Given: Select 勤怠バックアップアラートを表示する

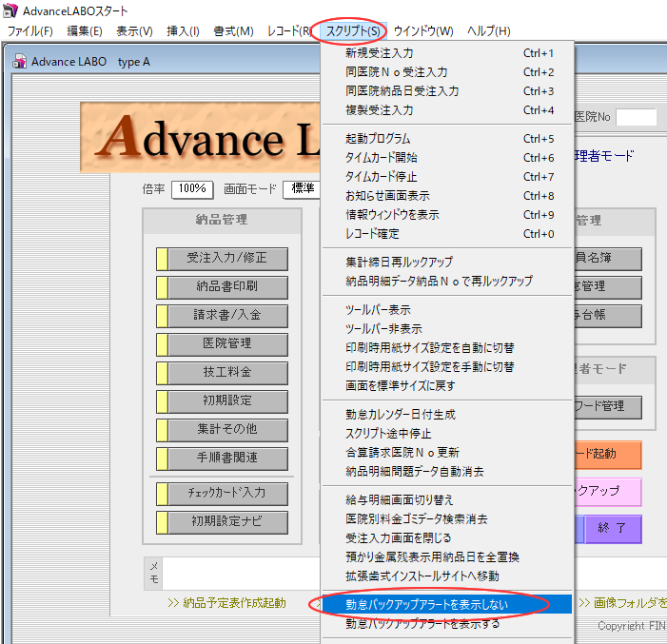Looking at the screenshot, I should click(x=446, y=624).
